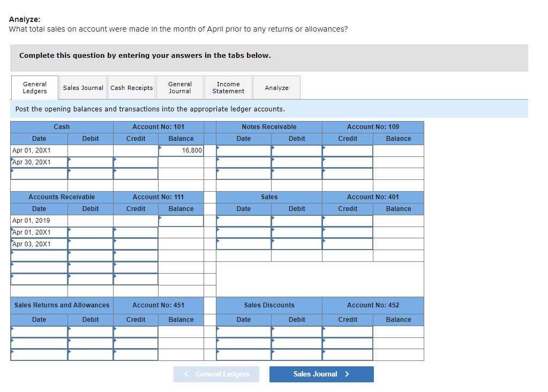The width and height of the screenshot is (548, 392).
Task: Click the Accounts Receivable Apr 01, 2019 date cell
Action: 39,221
